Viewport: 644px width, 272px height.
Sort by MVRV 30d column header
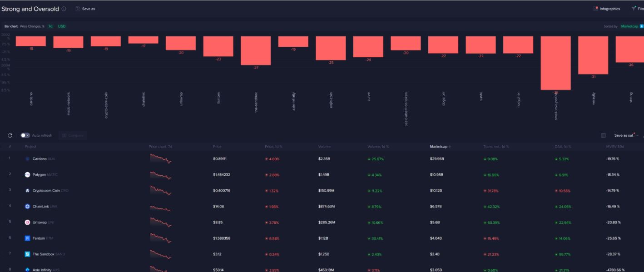pyautogui.click(x=615, y=147)
